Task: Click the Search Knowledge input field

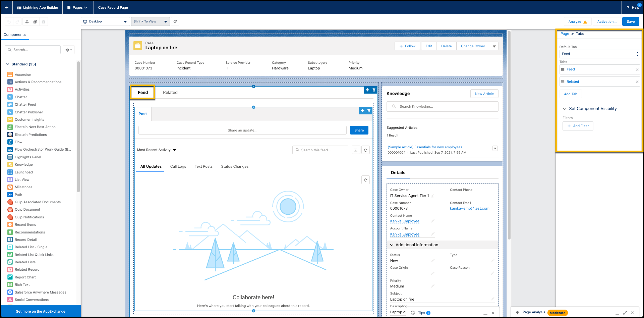Action: coord(442,107)
